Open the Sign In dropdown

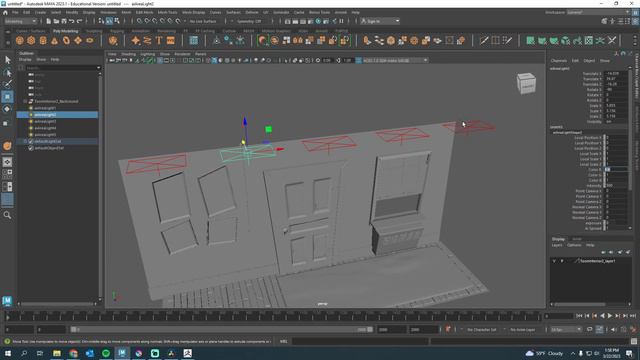tap(380, 21)
